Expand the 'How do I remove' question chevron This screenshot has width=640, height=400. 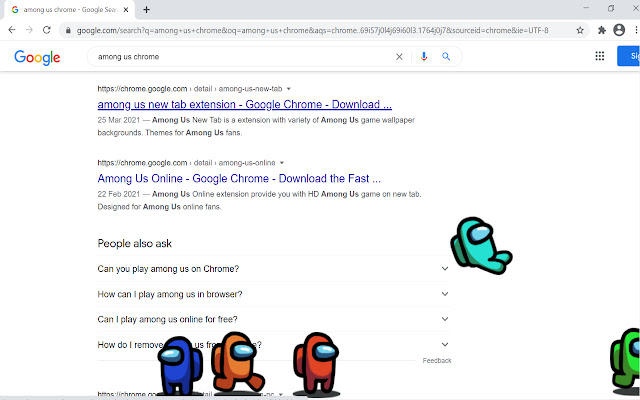click(x=445, y=344)
